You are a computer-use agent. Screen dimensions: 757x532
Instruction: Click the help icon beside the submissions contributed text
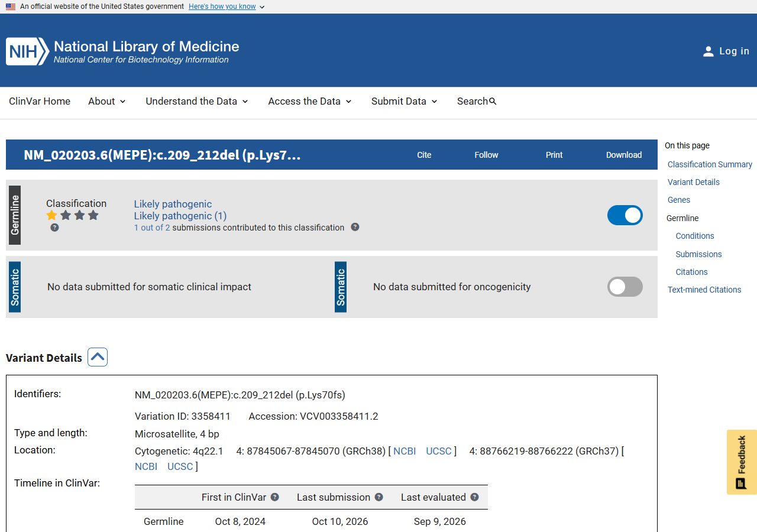point(355,227)
